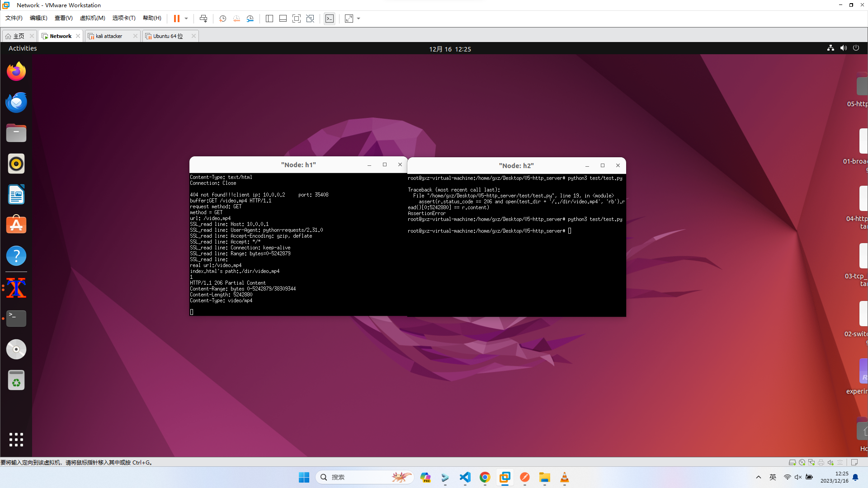Open the clock calendar at 12月 16 12:25
The width and height of the screenshot is (868, 488).
pos(450,49)
